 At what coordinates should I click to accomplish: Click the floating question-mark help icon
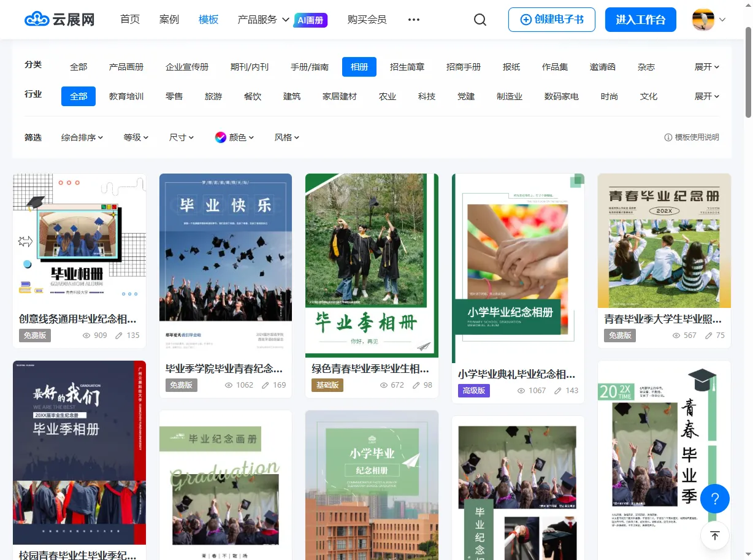[715, 499]
